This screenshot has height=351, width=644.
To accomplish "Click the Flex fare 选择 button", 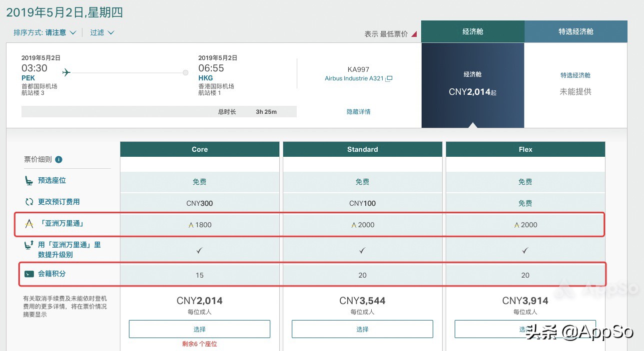I will 525,329.
